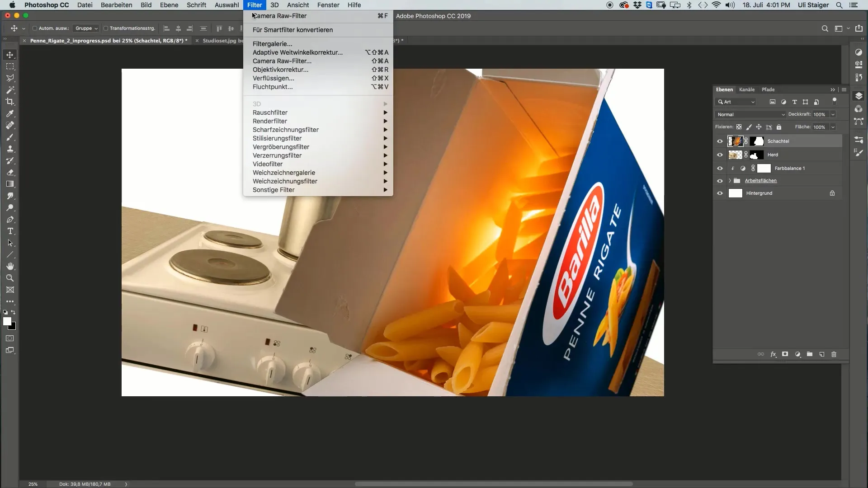Hide the Schachtel layer
Image resolution: width=868 pixels, height=488 pixels.
(720, 141)
